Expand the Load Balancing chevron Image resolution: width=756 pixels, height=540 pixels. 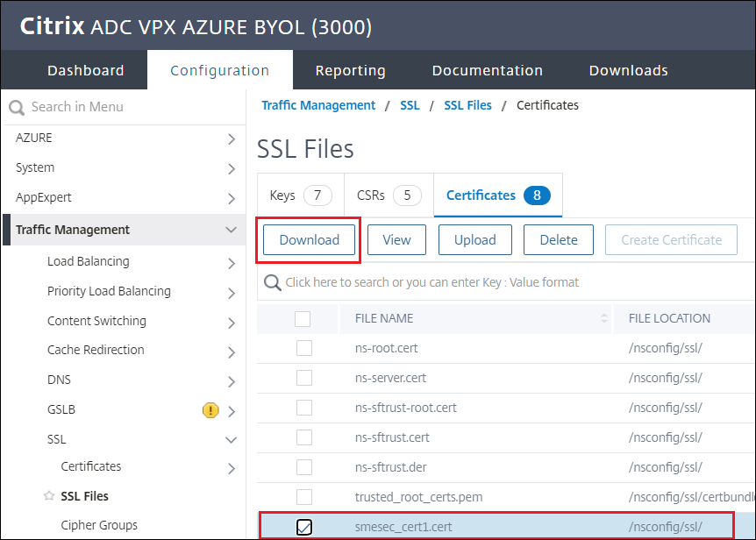pos(232,264)
